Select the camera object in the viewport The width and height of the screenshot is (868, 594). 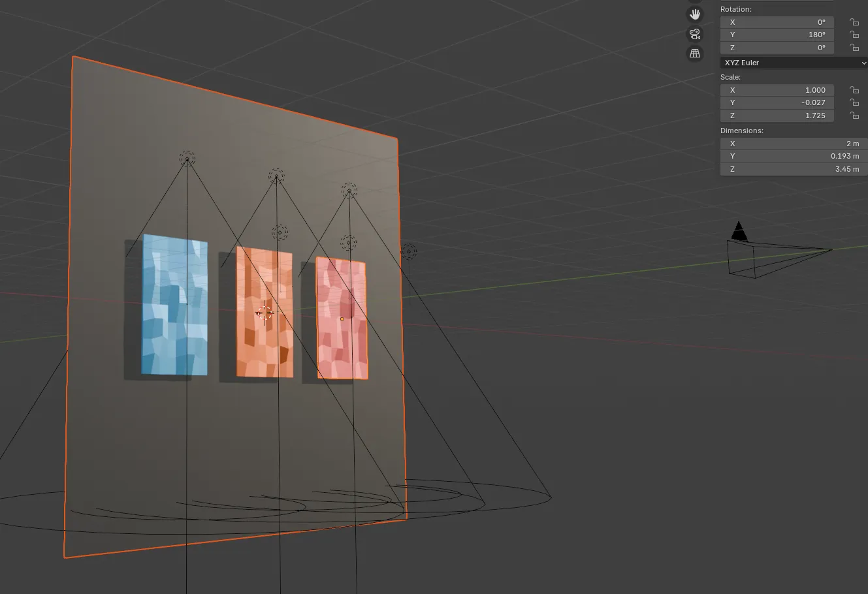pyautogui.click(x=779, y=251)
